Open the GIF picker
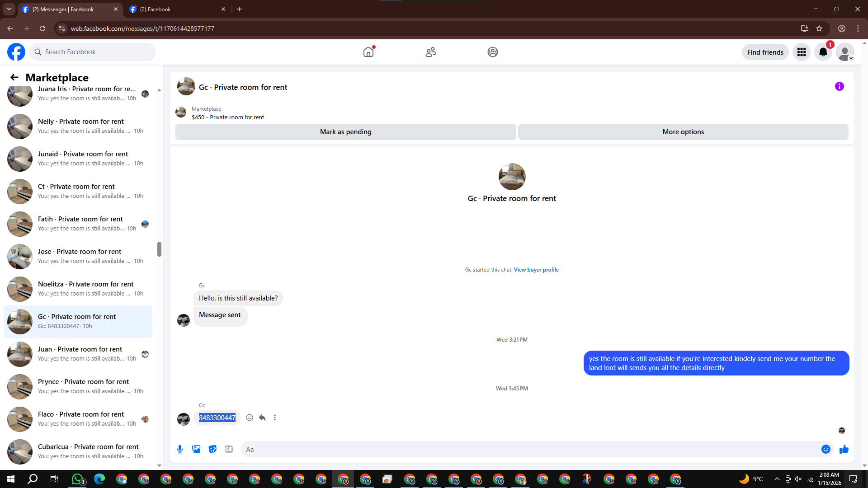 [229, 449]
